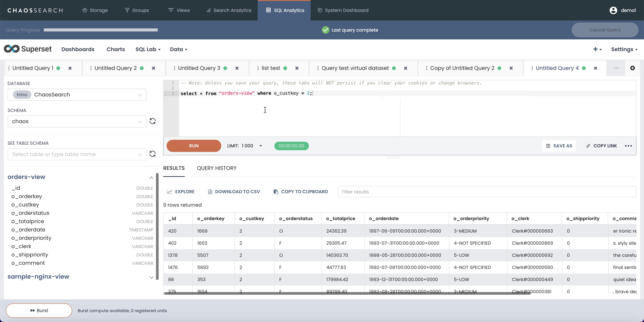Click the Filter results input field
Viewport: 644px width, 322px height.
click(487, 192)
